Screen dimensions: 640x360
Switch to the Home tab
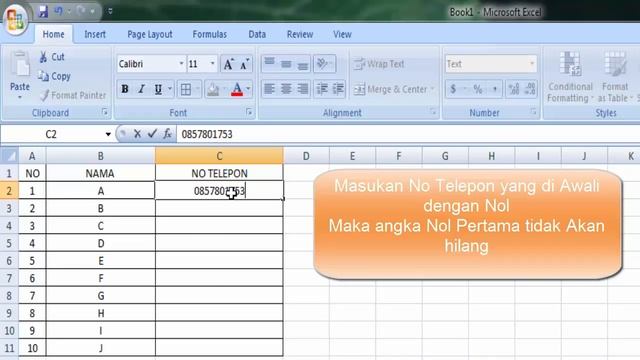[x=53, y=34]
